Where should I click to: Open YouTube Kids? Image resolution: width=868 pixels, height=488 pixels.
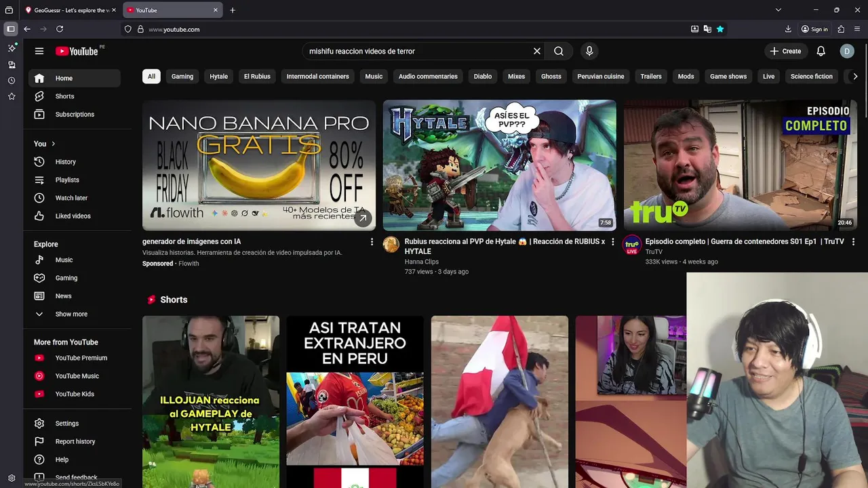[75, 394]
